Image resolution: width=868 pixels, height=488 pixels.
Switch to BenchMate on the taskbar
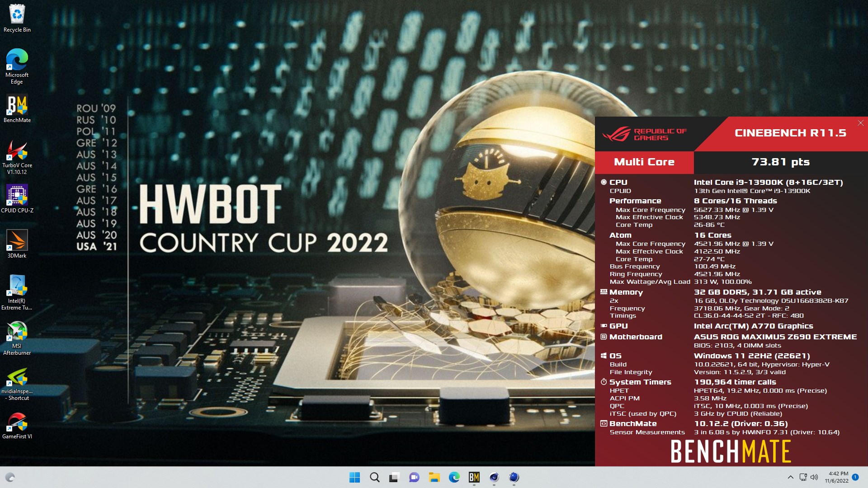tap(474, 477)
